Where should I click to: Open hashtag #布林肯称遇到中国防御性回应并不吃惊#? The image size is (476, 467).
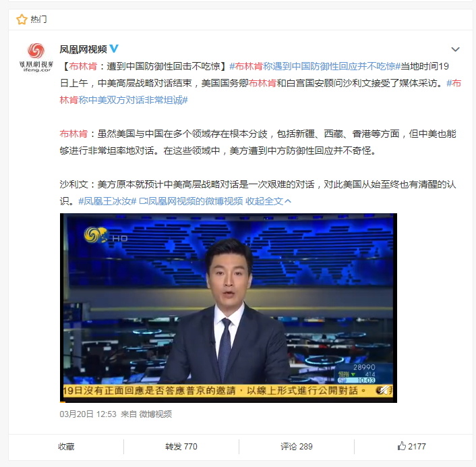315,66
